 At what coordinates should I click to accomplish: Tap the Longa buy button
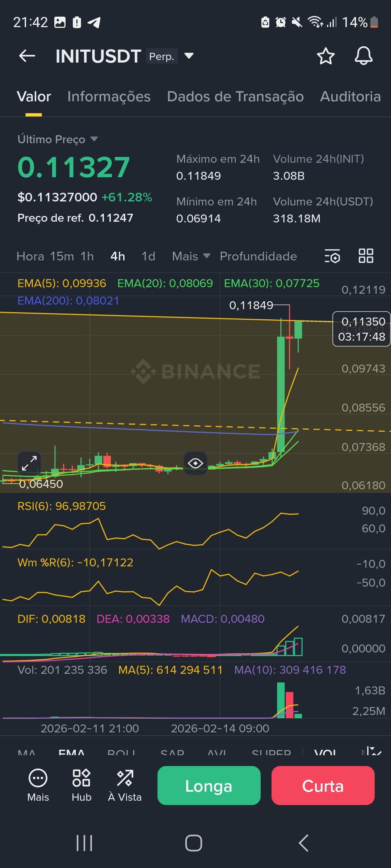click(x=209, y=786)
